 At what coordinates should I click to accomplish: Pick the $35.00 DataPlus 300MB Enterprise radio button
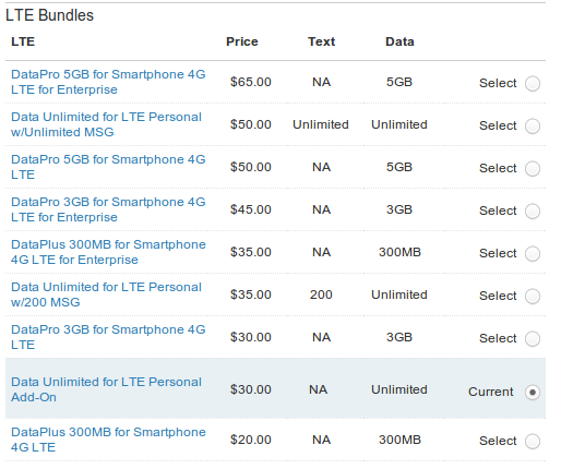532,253
